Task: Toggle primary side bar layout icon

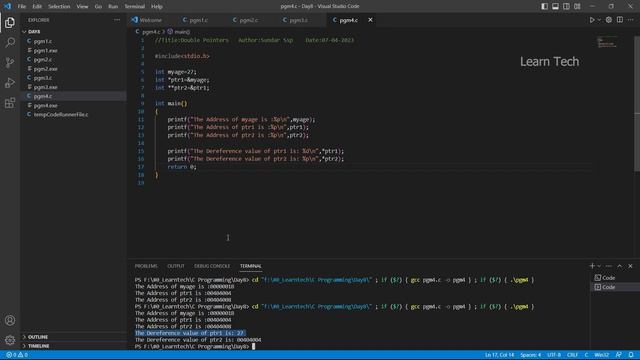Action: (544, 6)
